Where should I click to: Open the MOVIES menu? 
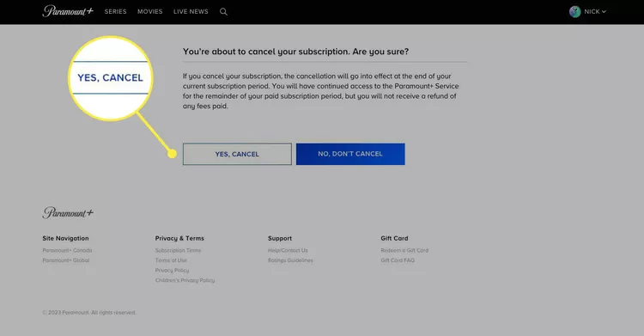[150, 11]
